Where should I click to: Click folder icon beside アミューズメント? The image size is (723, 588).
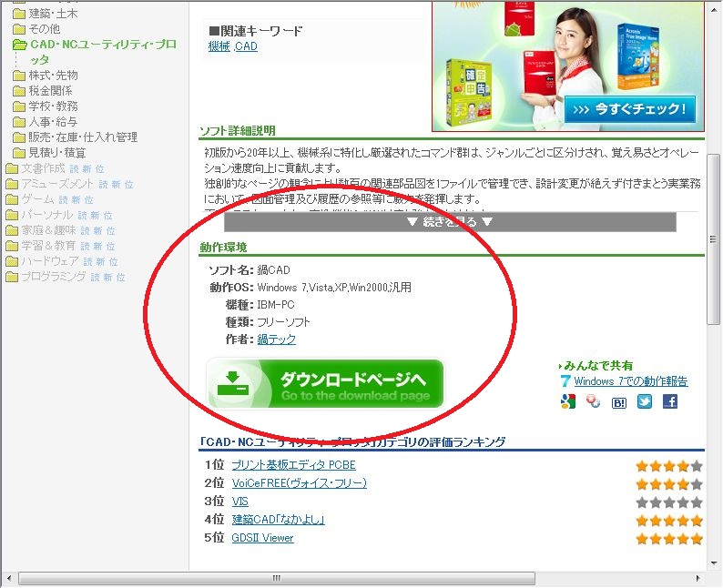coord(12,185)
